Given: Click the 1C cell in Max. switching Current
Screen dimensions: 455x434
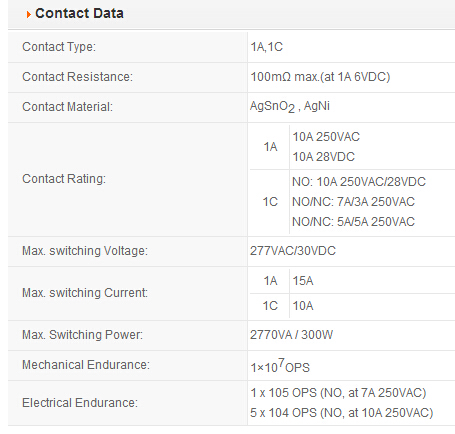Looking at the screenshot, I should tap(270, 306).
